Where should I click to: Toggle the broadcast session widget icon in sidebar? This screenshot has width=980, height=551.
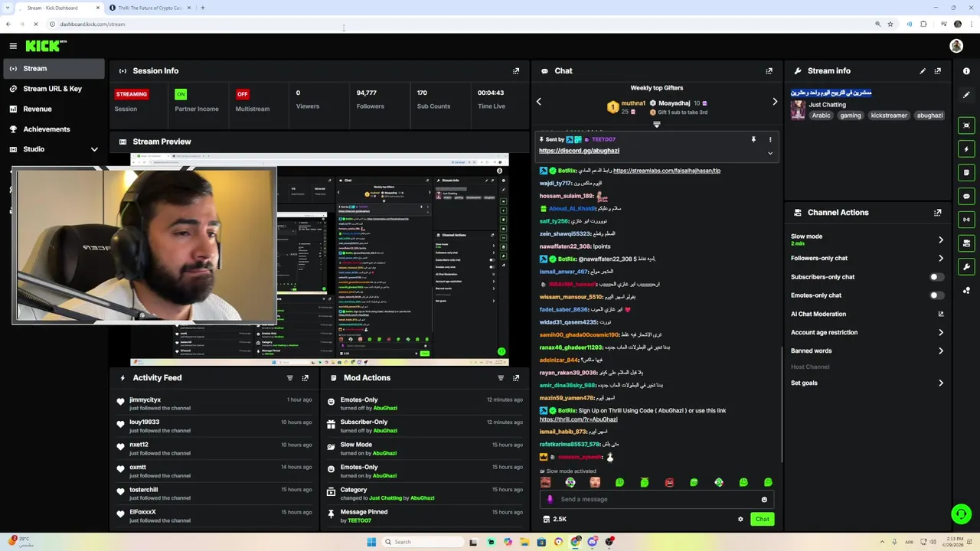point(966,220)
